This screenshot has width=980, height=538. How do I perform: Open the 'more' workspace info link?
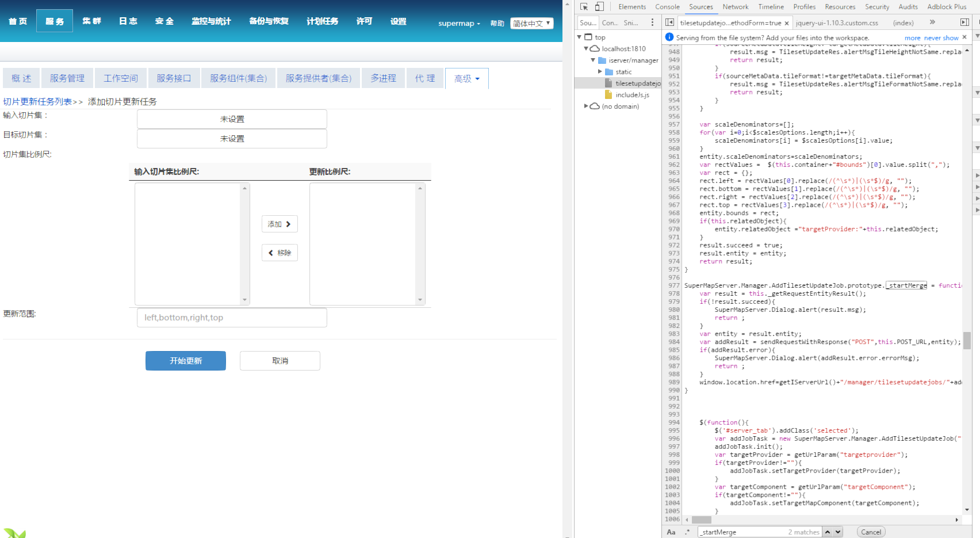pyautogui.click(x=912, y=38)
